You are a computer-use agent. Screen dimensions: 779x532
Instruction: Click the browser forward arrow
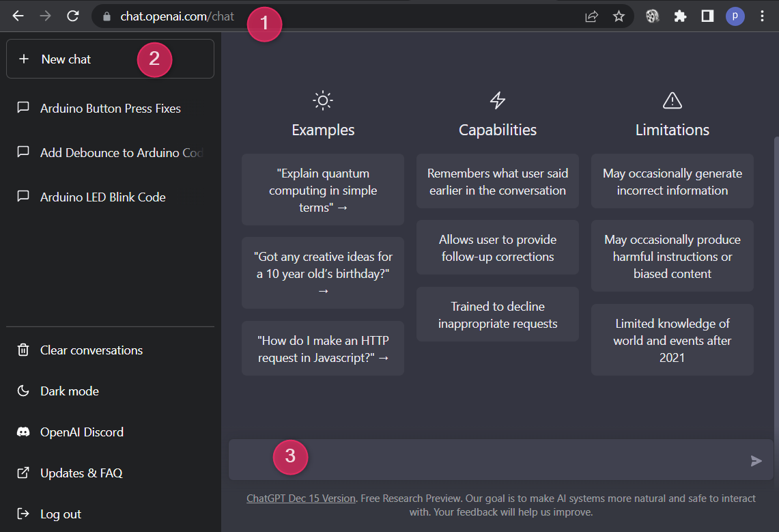pos(45,16)
